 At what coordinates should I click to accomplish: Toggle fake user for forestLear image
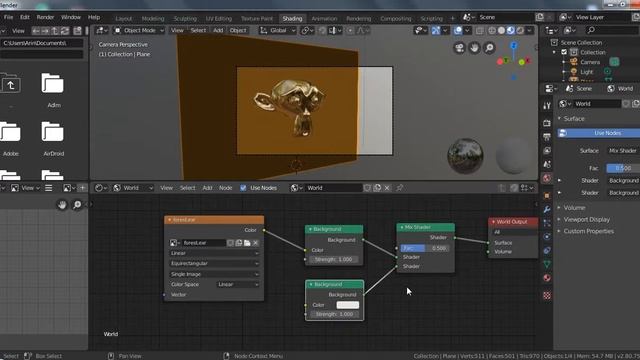pos(230,243)
